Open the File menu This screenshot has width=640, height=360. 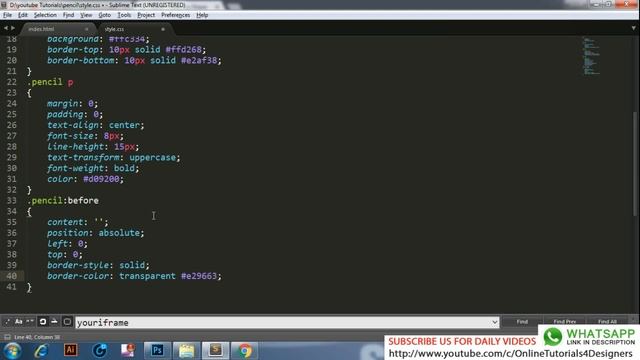(7, 15)
